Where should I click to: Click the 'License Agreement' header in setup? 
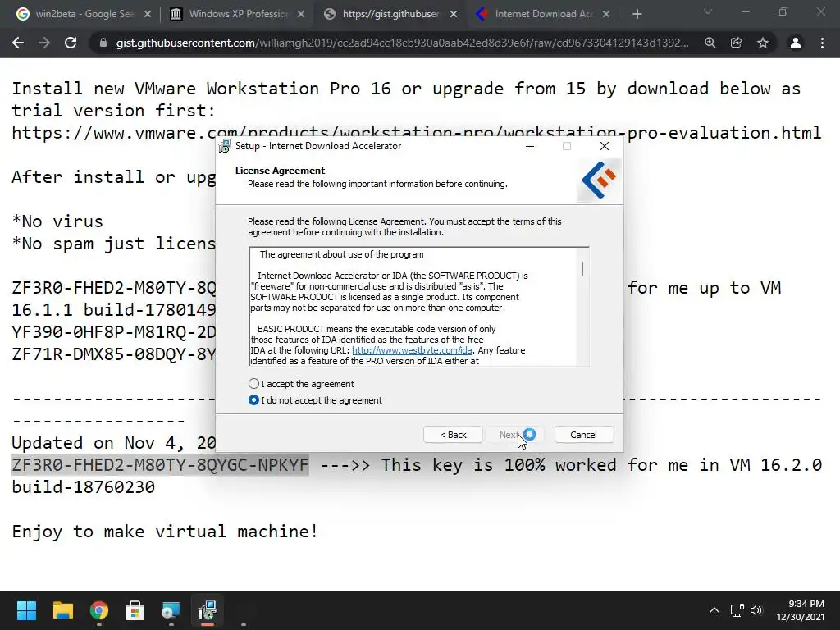point(280,171)
